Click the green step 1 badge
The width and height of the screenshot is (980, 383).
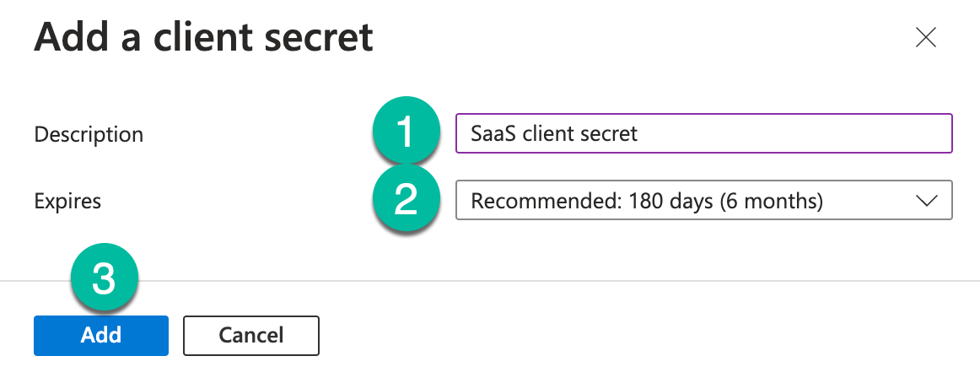pyautogui.click(x=407, y=132)
